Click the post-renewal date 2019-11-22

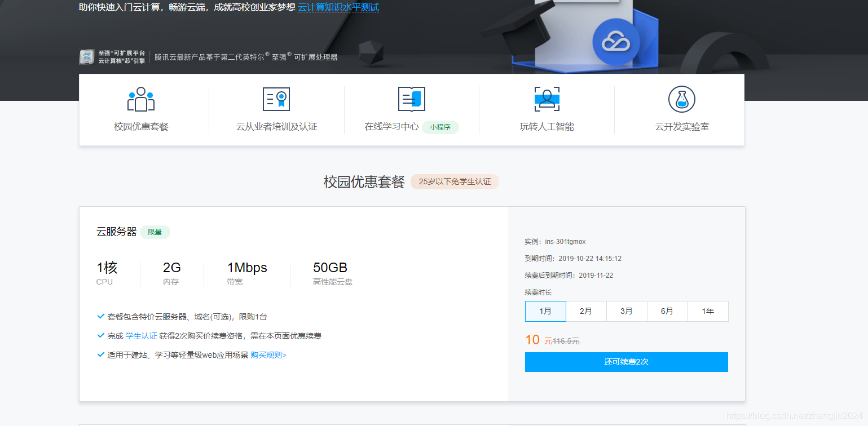point(596,276)
